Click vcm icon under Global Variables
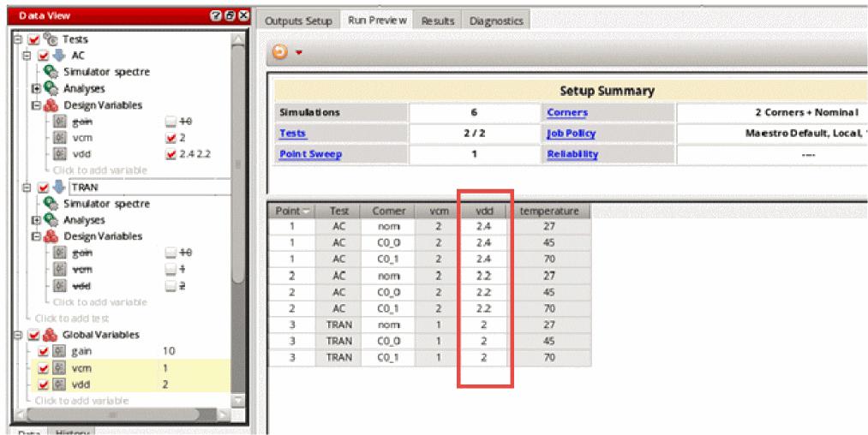Viewport: 868px width, 435px height. point(59,368)
